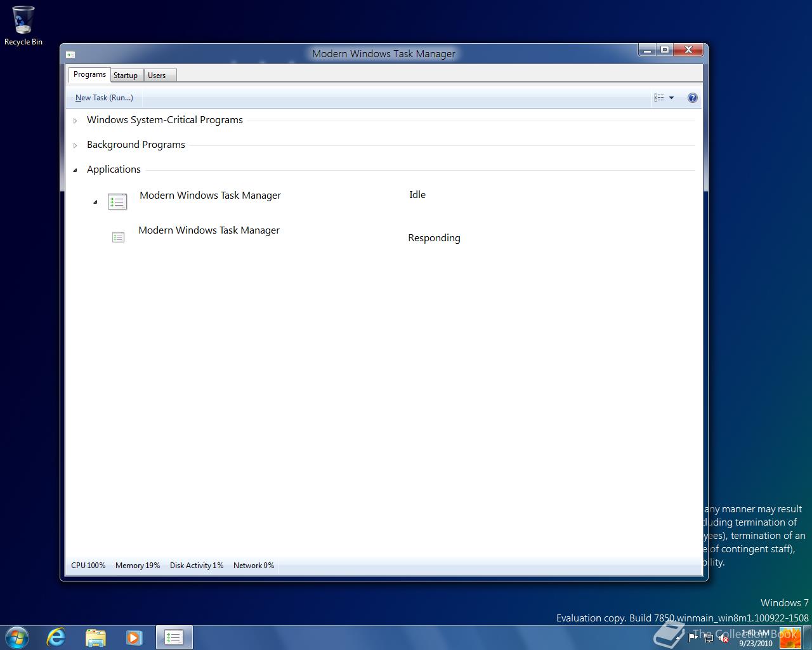Open the Recycle Bin desktop icon
This screenshot has height=650, width=812.
click(23, 25)
